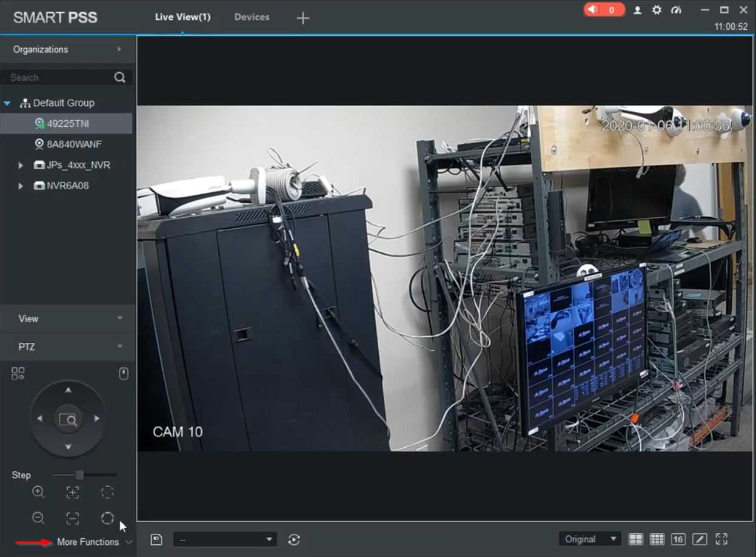Switch to the Devices tab
Viewport: 756px width, 557px height.
(252, 17)
